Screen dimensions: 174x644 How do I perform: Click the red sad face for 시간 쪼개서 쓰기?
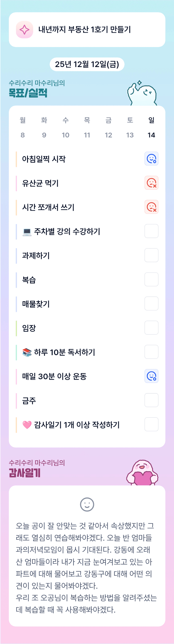coord(151,207)
